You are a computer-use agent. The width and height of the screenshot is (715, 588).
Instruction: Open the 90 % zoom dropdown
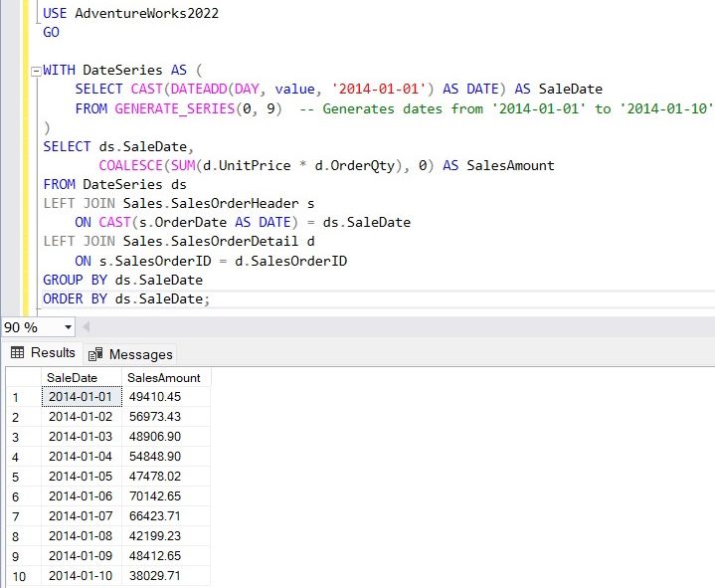click(x=68, y=327)
